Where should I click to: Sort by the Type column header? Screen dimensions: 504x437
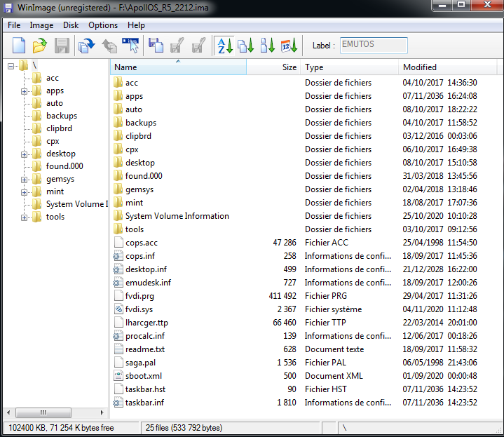(350, 67)
